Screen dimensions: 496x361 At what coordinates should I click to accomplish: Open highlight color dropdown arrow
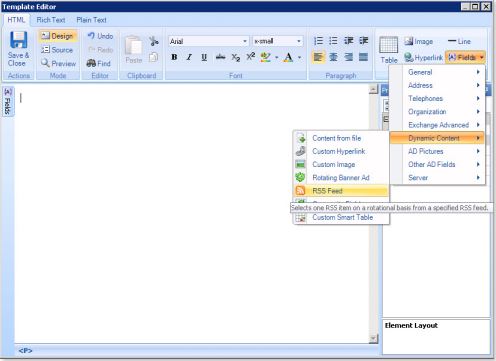[x=277, y=57]
